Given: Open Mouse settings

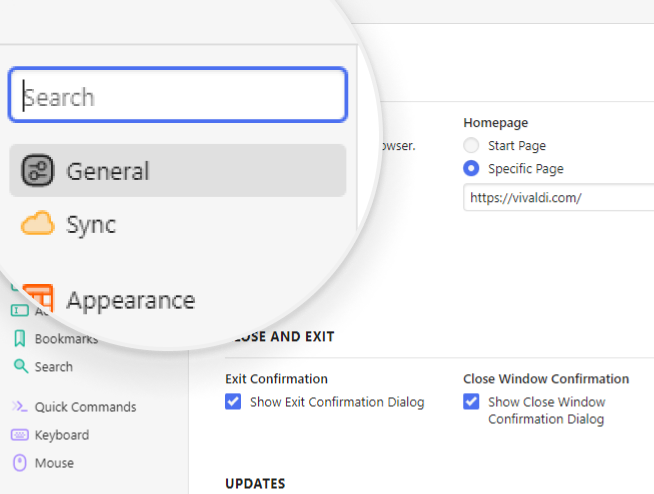Looking at the screenshot, I should pyautogui.click(x=54, y=463).
